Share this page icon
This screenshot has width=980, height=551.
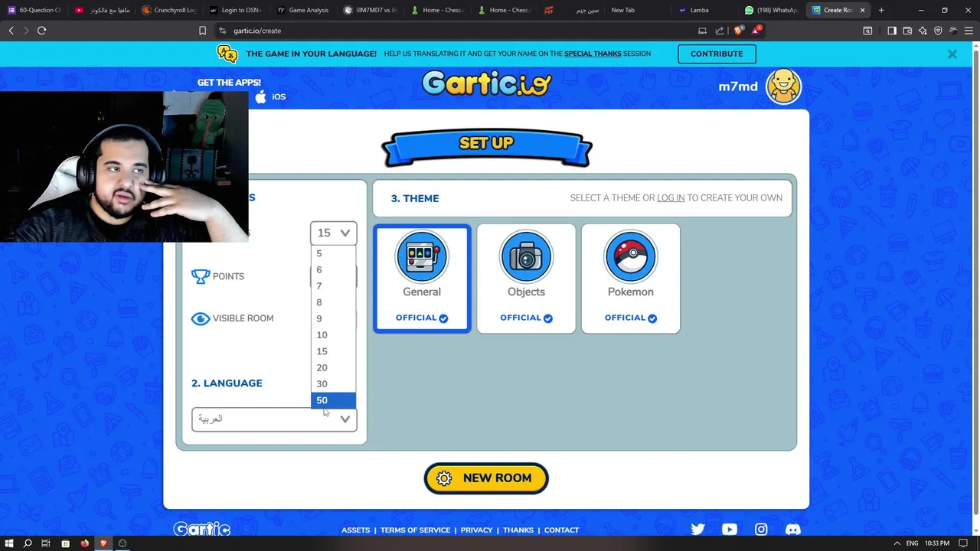pyautogui.click(x=720, y=31)
